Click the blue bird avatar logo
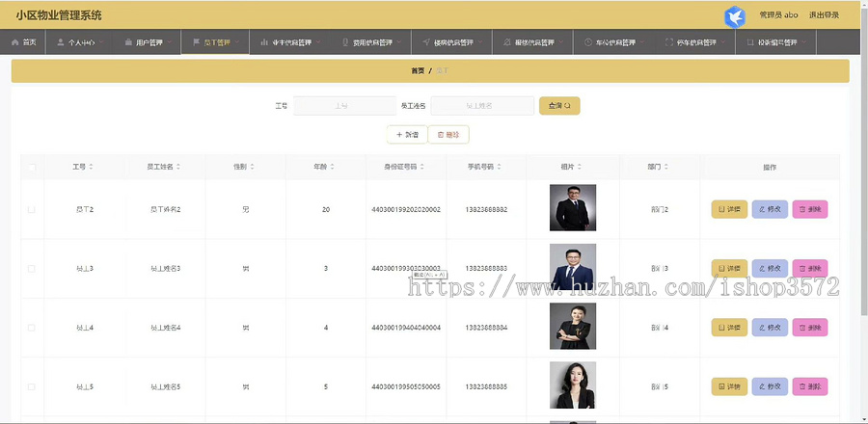The height and width of the screenshot is (424, 868). click(735, 16)
